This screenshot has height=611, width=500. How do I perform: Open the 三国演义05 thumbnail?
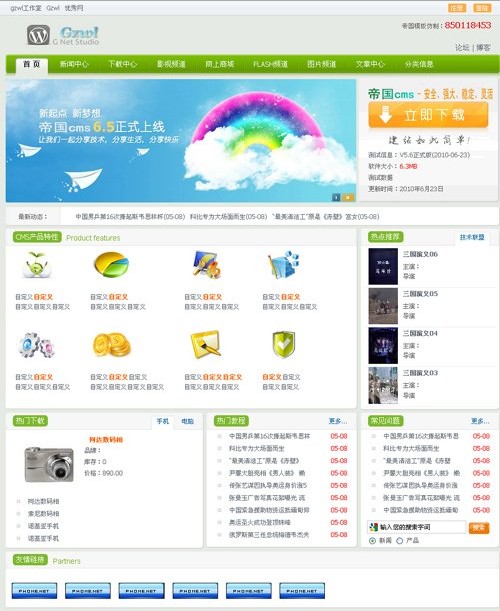click(x=383, y=306)
